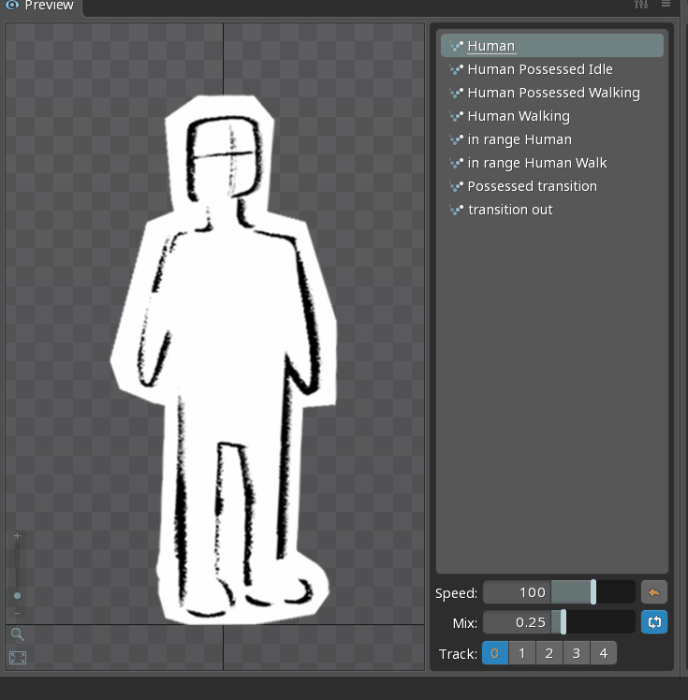Select Possessed transition animation
Screen dimensions: 688x700
pos(552,186)
